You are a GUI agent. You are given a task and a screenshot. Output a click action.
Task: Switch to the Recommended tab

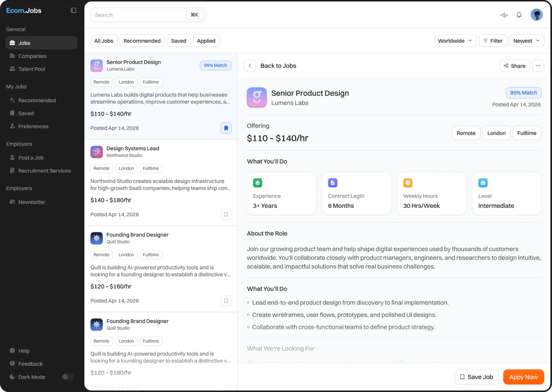(142, 41)
